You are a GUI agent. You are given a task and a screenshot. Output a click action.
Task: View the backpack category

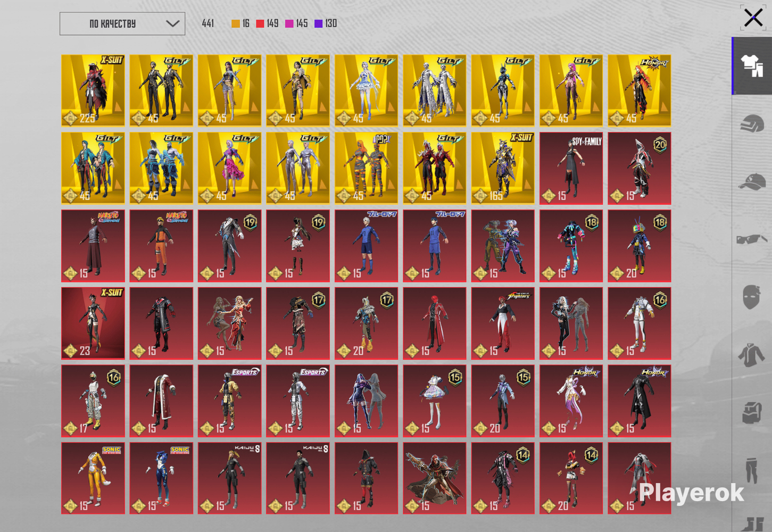coord(752,413)
